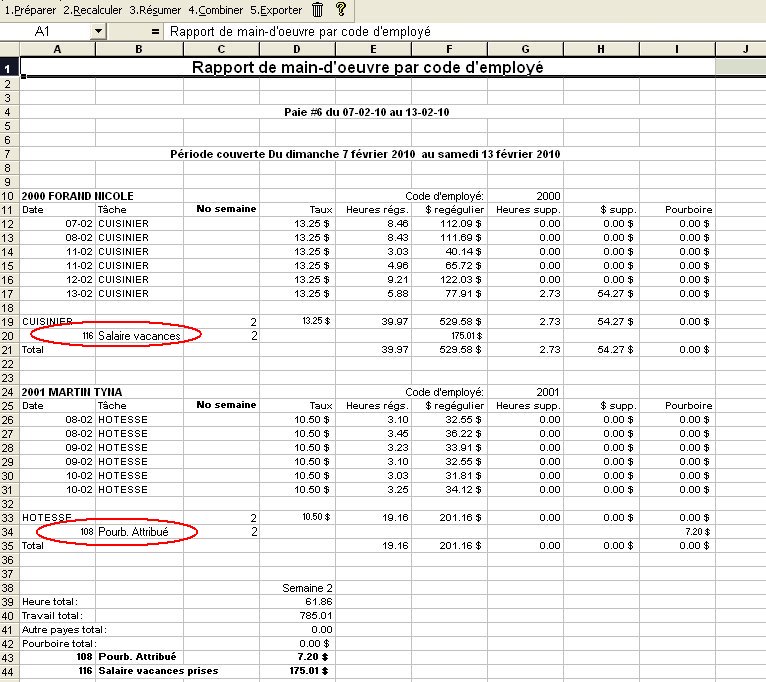Image resolution: width=766 pixels, height=682 pixels.
Task: Select row 20 header
Action: point(9,336)
